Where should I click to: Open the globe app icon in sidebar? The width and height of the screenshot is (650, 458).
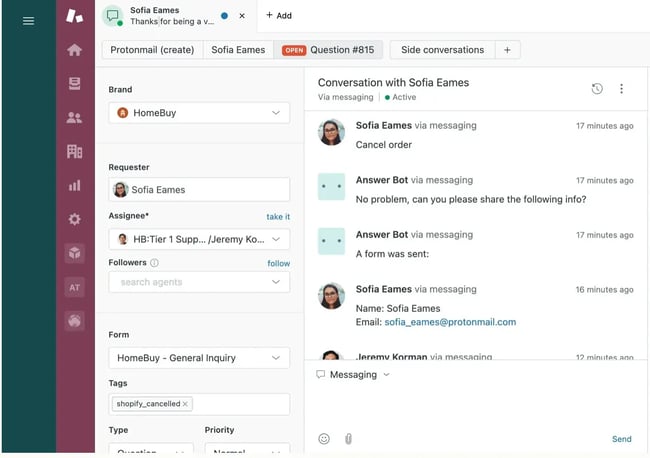[x=75, y=320]
